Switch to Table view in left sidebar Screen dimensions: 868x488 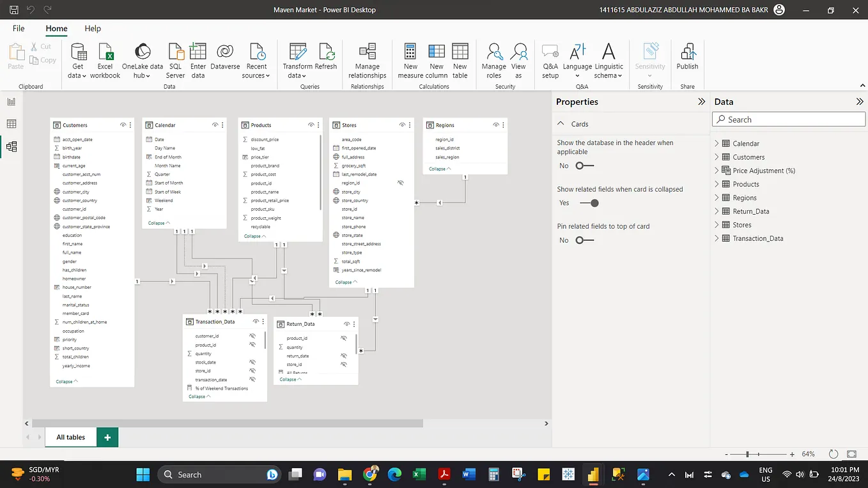point(11,123)
